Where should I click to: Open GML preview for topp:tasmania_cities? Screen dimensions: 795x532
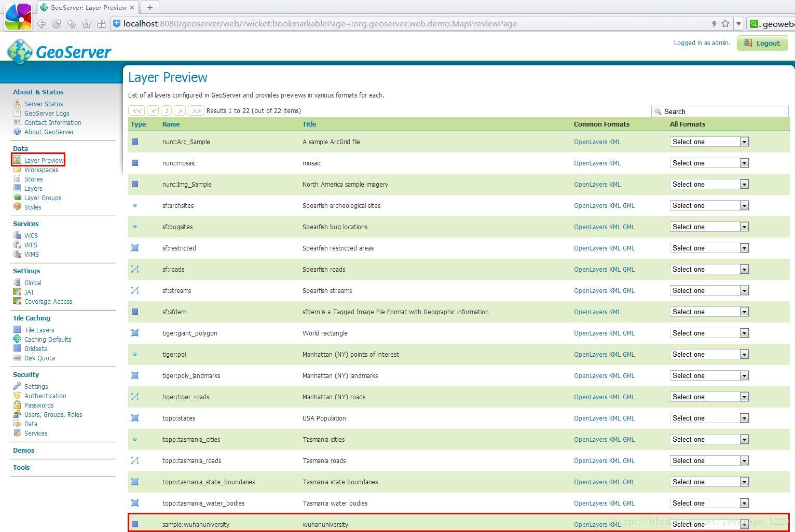pyautogui.click(x=628, y=439)
